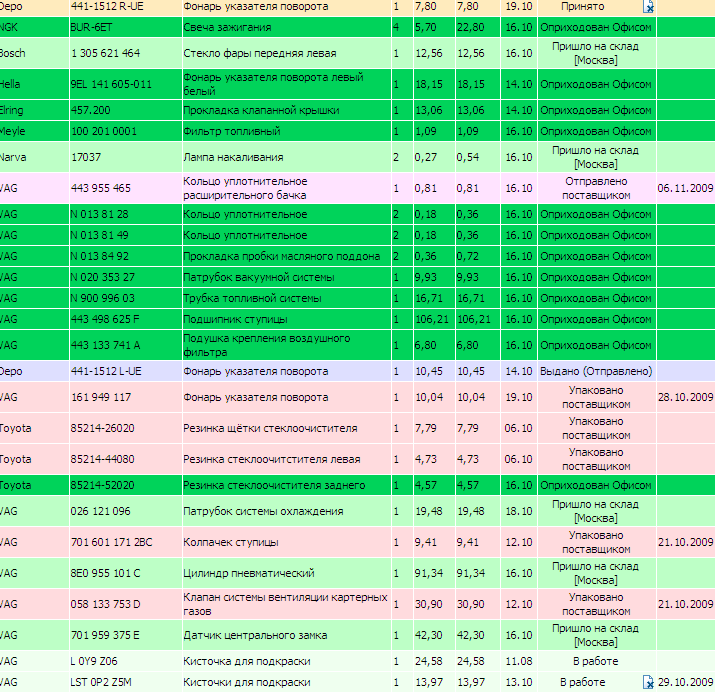Image resolution: width=717 pixels, height=693 pixels.
Task: Select part number 443 498 625 F
Action: click(x=105, y=319)
